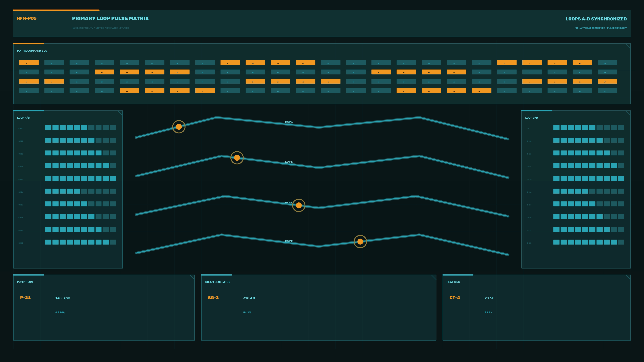The image size is (644, 362).
Task: Expand Matrix Command Bus panel corner notch
Action: coord(628,46)
